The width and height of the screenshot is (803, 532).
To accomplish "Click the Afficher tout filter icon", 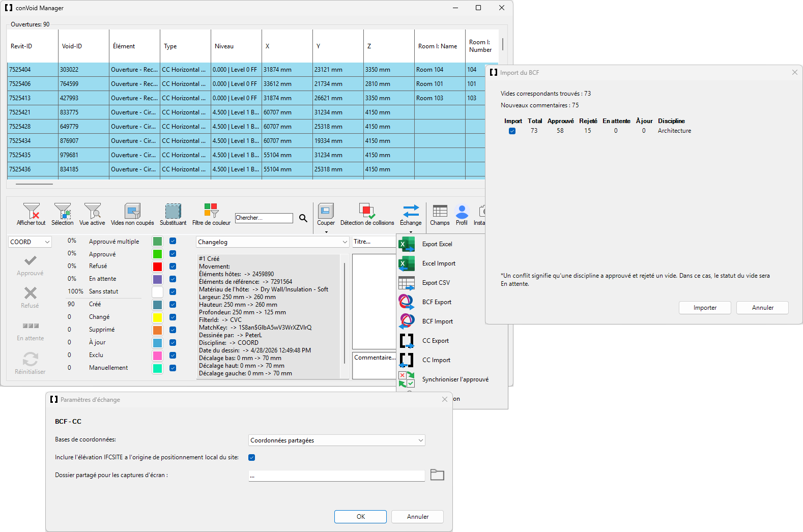I will [31, 211].
